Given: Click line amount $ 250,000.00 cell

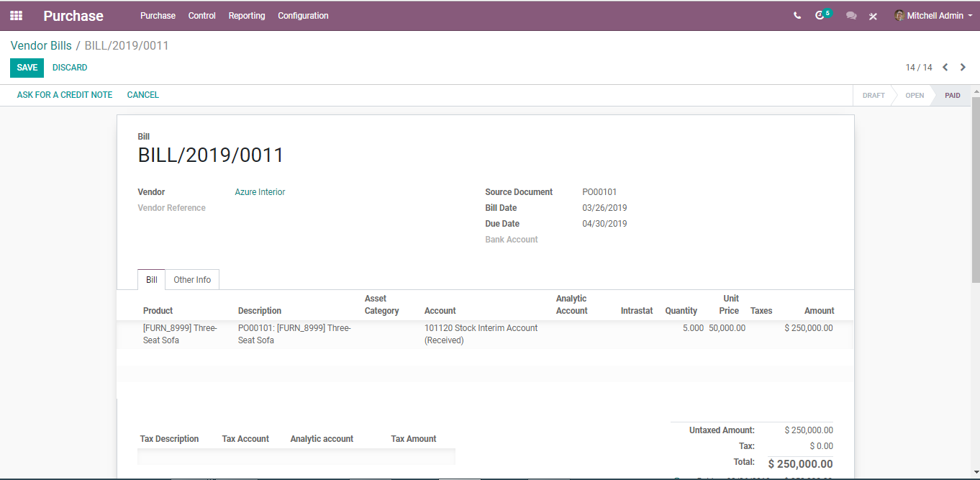Looking at the screenshot, I should click(809, 328).
